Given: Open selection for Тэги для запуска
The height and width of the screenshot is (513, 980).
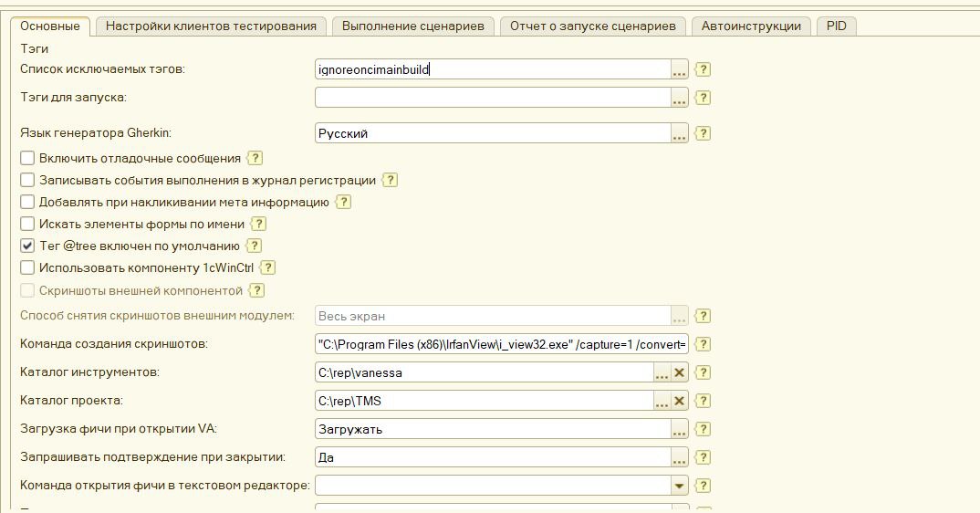Looking at the screenshot, I should 680,98.
